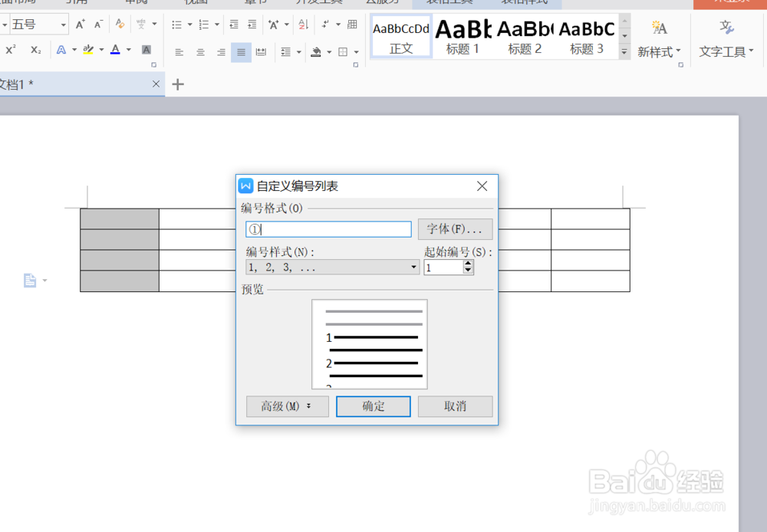Click the sort (排序) icon

(304, 25)
